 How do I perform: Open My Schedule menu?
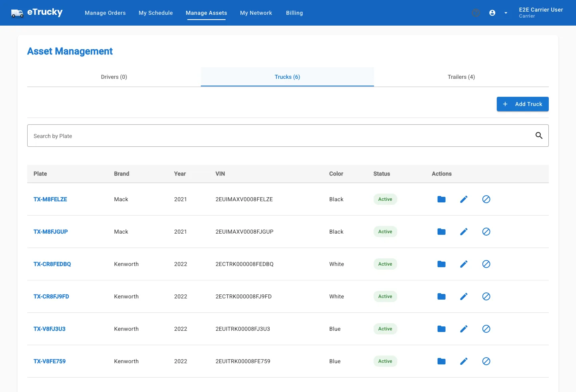(x=156, y=13)
